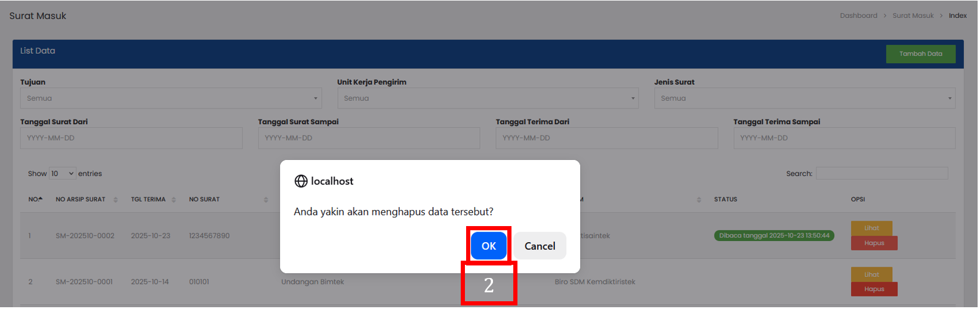Screen dimensions: 980x309
Task: Confirm deletion by clicking OK
Action: (488, 246)
